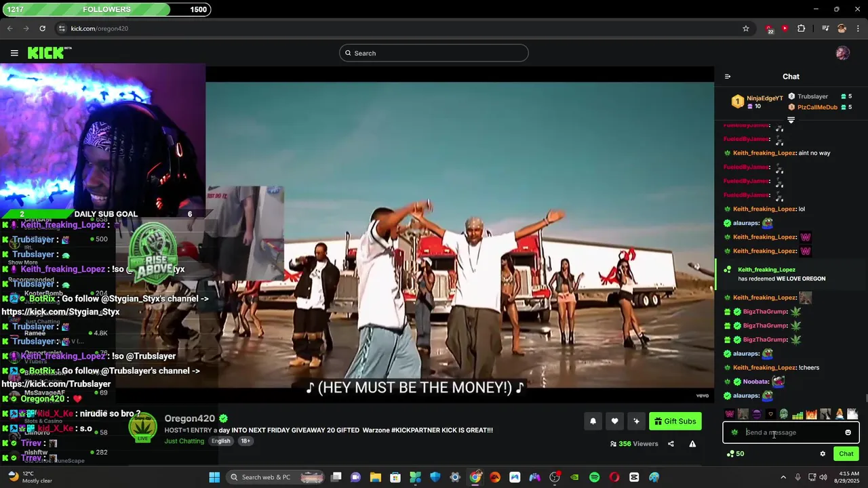Screen dimensions: 868x488
Task: Click Noobata username in chat
Action: (756, 382)
